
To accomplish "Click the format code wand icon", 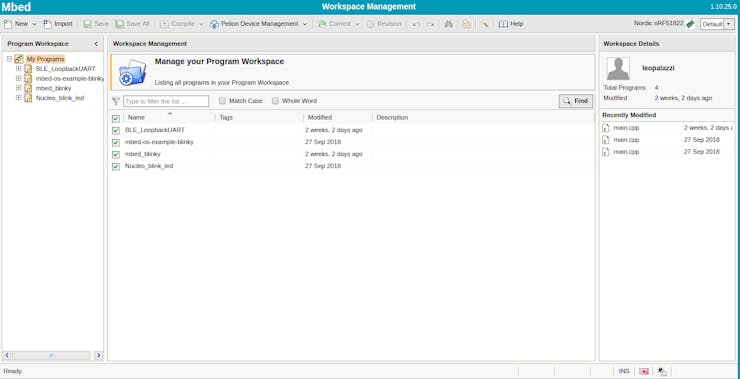I will [x=484, y=24].
